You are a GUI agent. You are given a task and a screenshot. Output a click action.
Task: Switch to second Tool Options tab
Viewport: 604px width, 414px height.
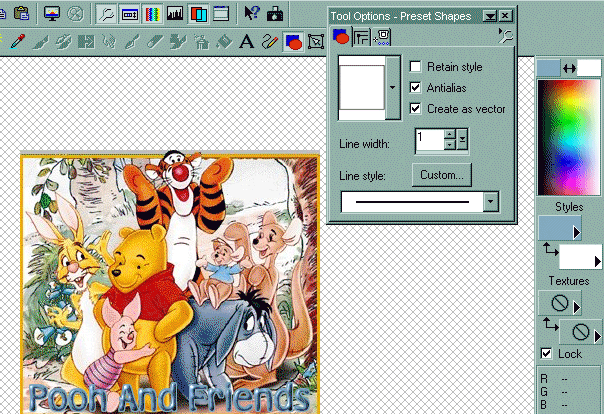[361, 37]
